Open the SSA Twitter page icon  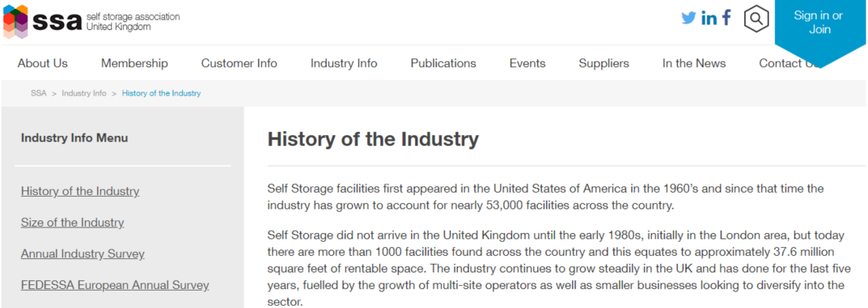point(689,17)
